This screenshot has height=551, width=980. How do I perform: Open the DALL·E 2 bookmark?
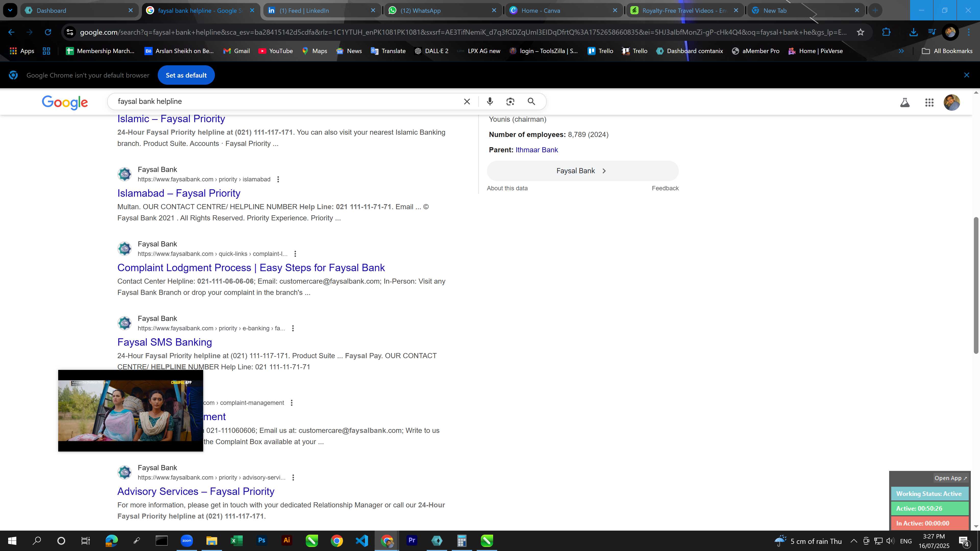431,51
